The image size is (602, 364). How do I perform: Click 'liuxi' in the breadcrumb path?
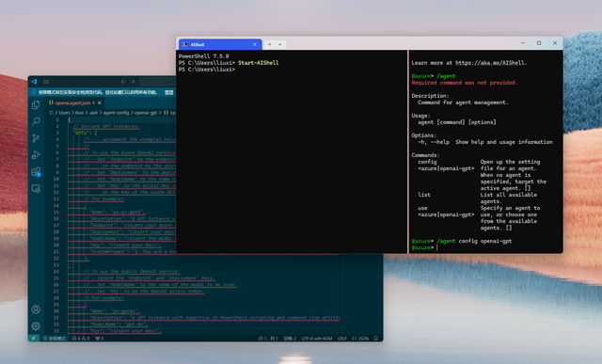(x=79, y=113)
